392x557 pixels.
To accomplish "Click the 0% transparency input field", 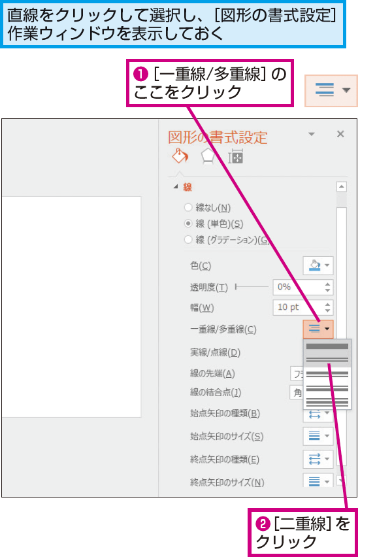I will coord(297,287).
